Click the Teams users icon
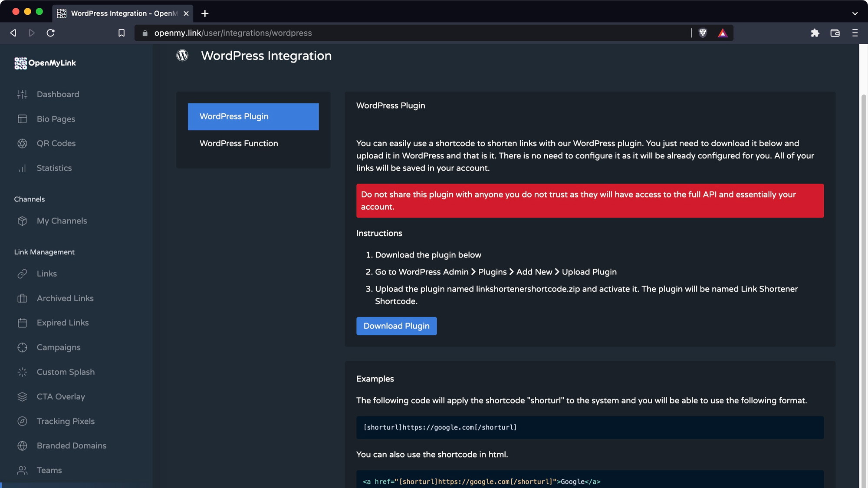Image resolution: width=868 pixels, height=488 pixels. (23, 470)
